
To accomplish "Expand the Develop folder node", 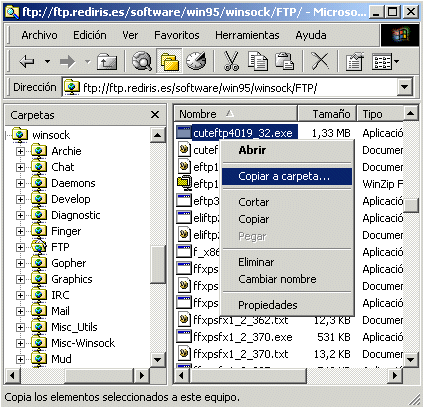I will (20, 199).
